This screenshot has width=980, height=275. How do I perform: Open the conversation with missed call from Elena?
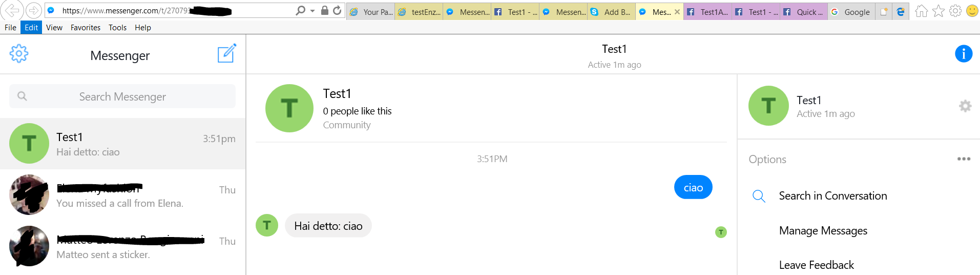122,195
